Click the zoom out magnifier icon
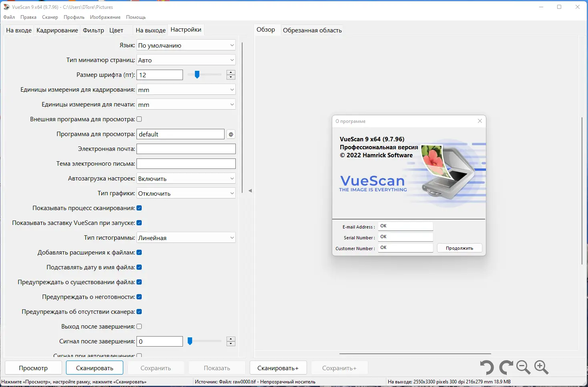Viewport: 588px width, 387px height. click(x=523, y=367)
